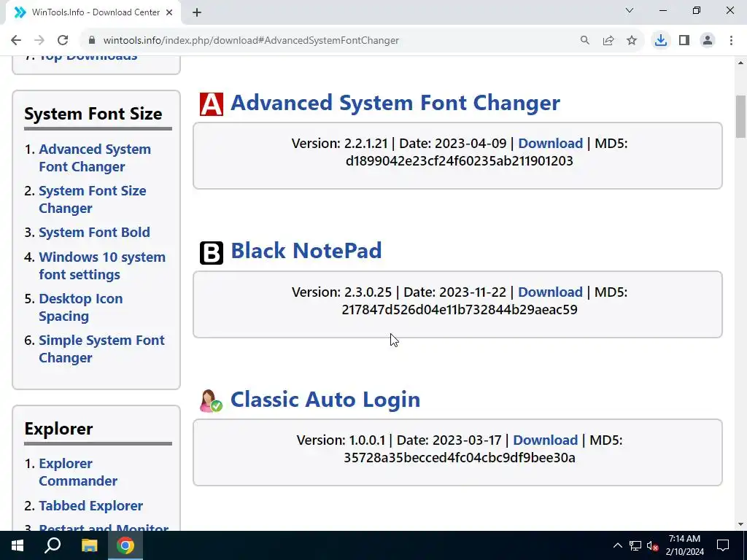Click MD5 hash 35728a35becced4fc04cbc9df9bee30a
Screen dimensions: 747x560
pos(460,458)
